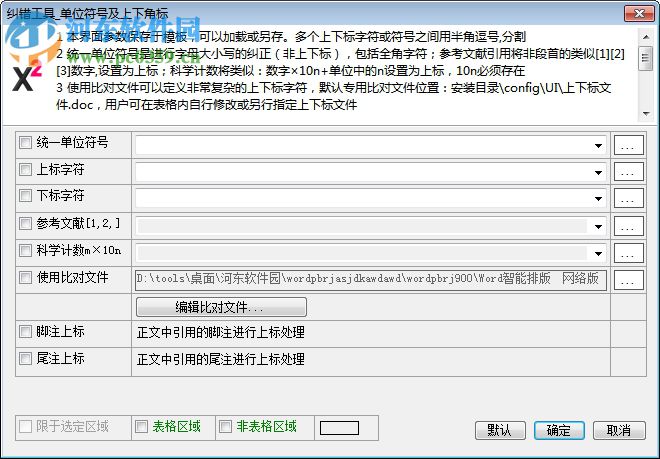Open the 参考文献 dropdown arrow
Image resolution: width=660 pixels, height=459 pixels.
coord(598,227)
